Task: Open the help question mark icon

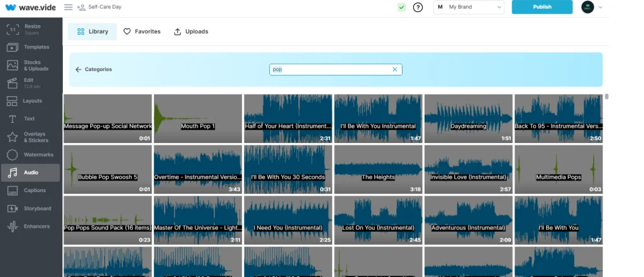Action: click(418, 7)
